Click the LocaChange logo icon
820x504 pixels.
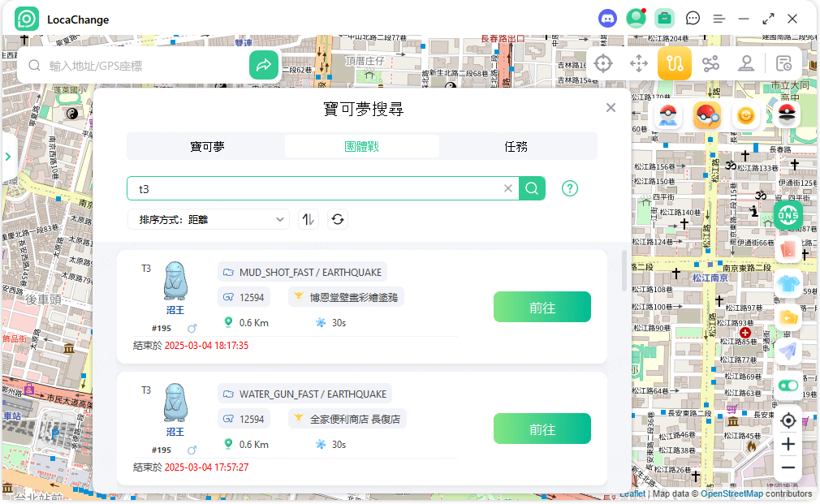27,19
